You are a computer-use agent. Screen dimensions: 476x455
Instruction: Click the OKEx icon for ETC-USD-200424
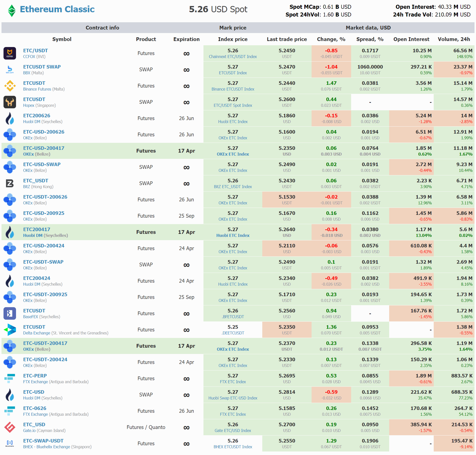[x=10, y=248]
